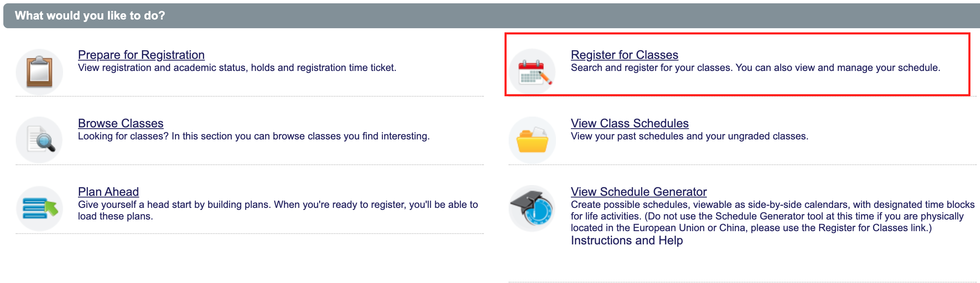Click the 'Looking for classes?' description text

pos(254,136)
